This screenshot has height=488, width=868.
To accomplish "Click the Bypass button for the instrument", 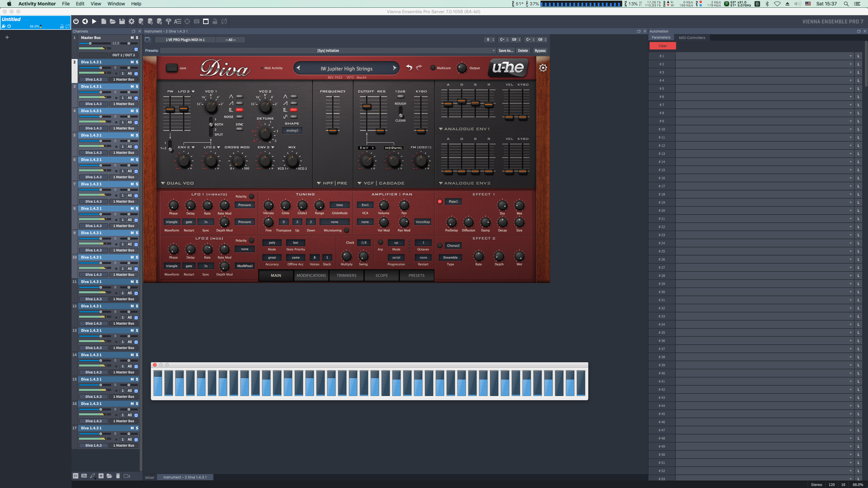I will click(x=540, y=50).
